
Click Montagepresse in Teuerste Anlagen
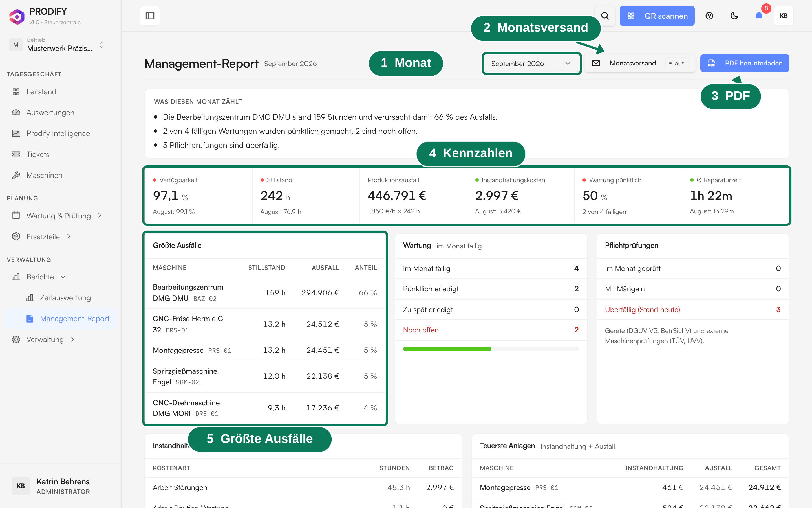point(505,487)
